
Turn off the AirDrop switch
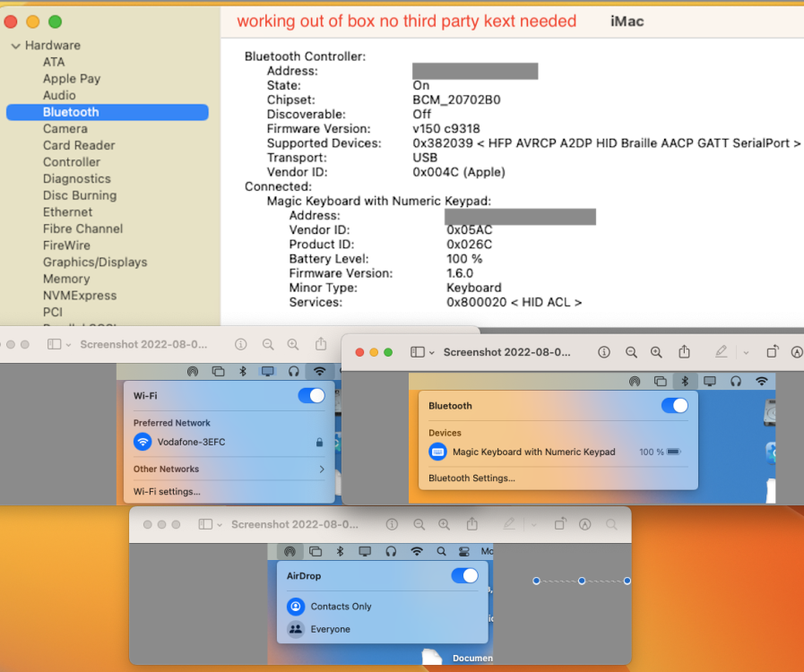[x=464, y=575]
